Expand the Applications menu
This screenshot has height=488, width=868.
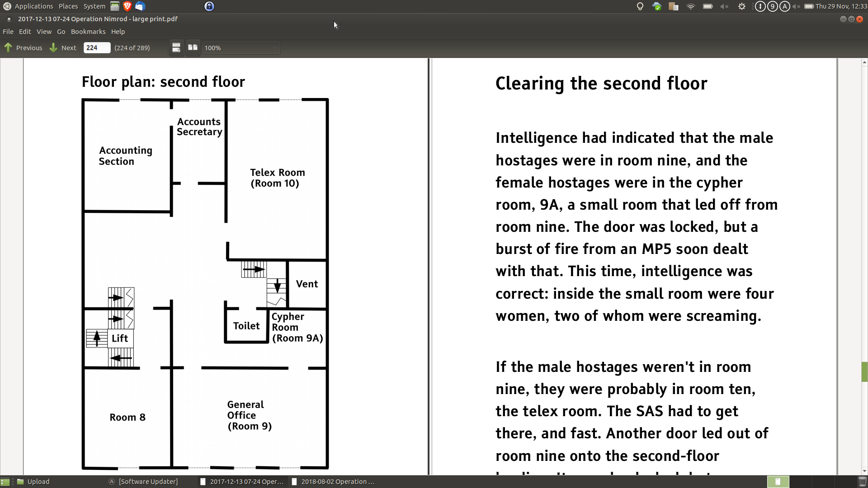coord(33,6)
